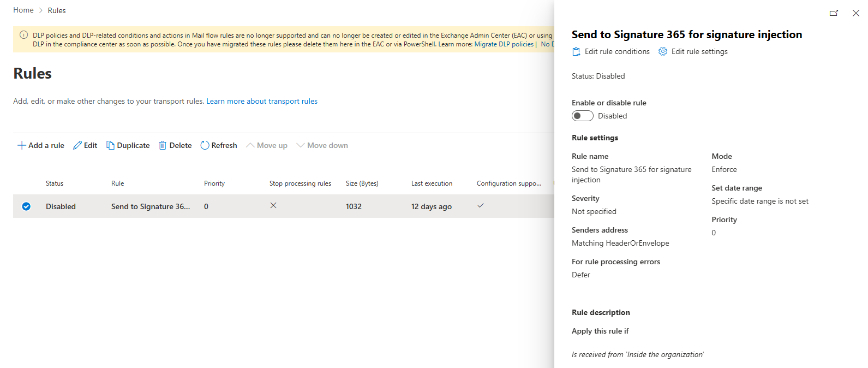Click rule name 'Send to Signature 36...' in table
This screenshot has width=868, height=368.
pyautogui.click(x=151, y=206)
